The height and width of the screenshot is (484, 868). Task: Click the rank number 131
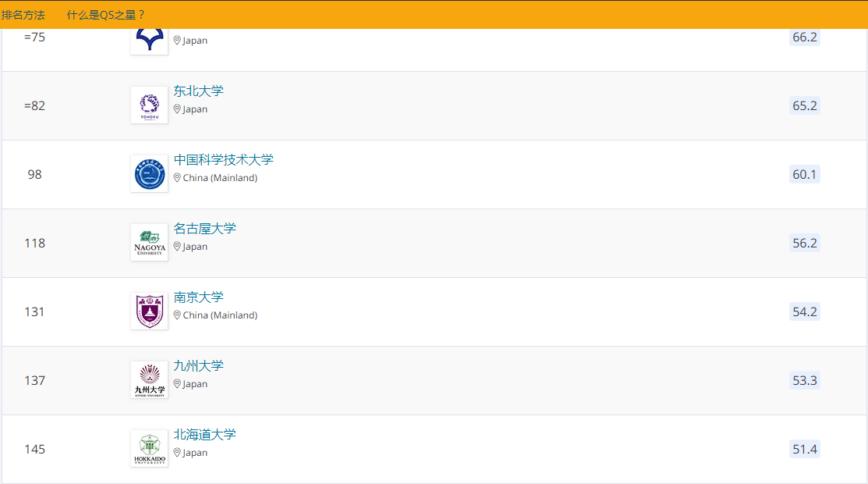click(x=34, y=312)
